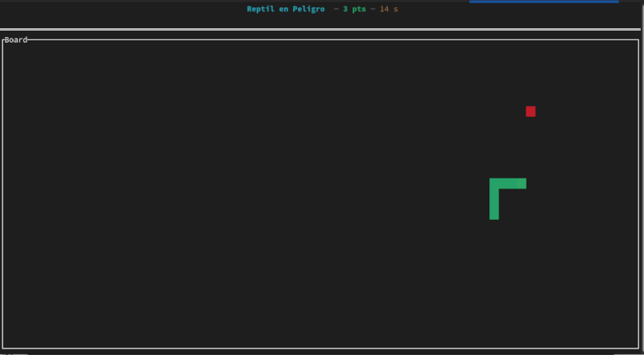Click the corner bend of the green snake
This screenshot has height=355, width=644.
pyautogui.click(x=494, y=184)
